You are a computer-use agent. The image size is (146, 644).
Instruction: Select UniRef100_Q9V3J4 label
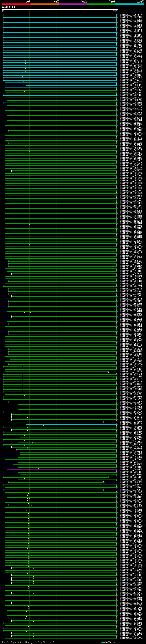131,374
